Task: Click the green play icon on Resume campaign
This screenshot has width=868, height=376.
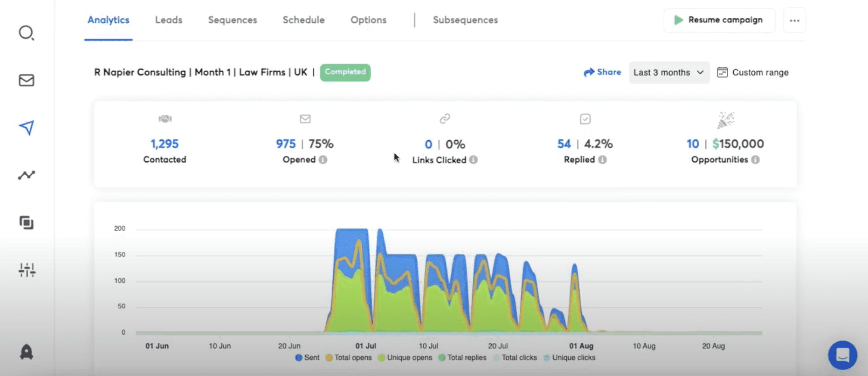Action: click(x=678, y=20)
